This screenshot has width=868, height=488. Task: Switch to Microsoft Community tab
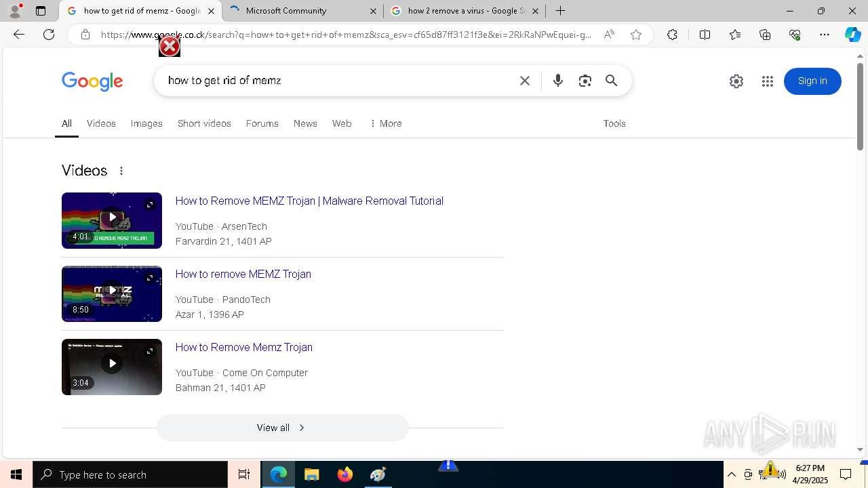pyautogui.click(x=302, y=11)
